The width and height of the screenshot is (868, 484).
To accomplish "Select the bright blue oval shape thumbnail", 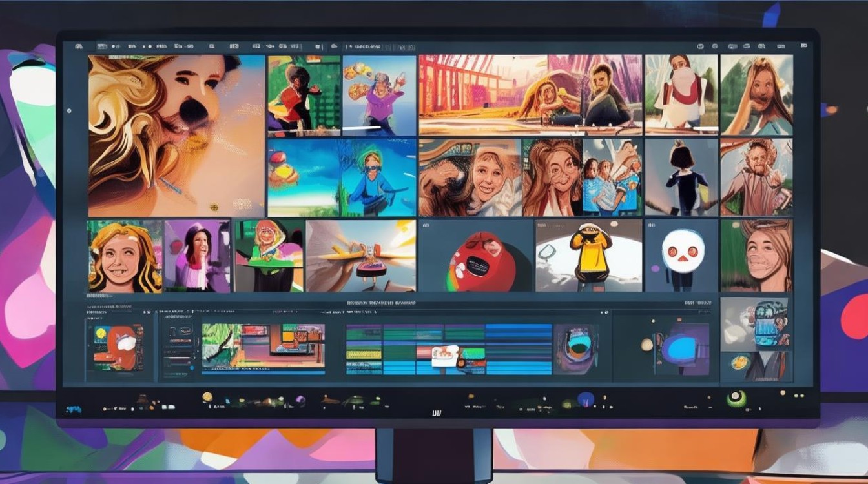I will pyautogui.click(x=681, y=349).
